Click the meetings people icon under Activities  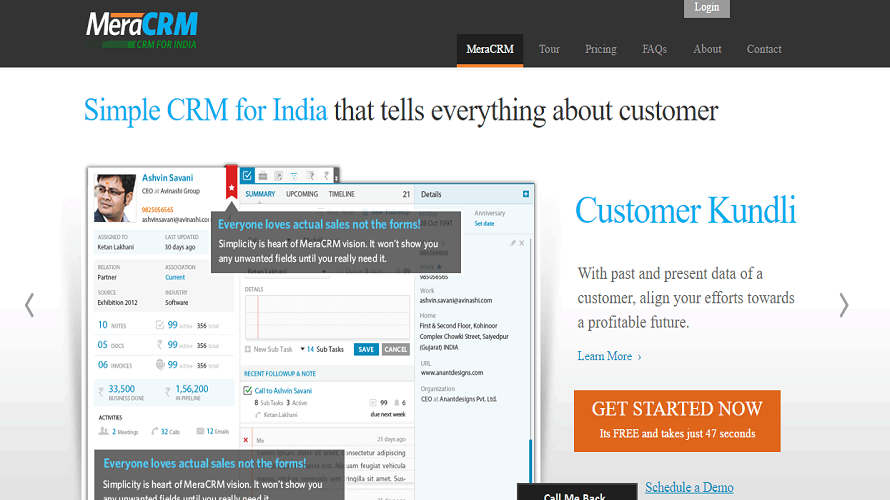(103, 431)
